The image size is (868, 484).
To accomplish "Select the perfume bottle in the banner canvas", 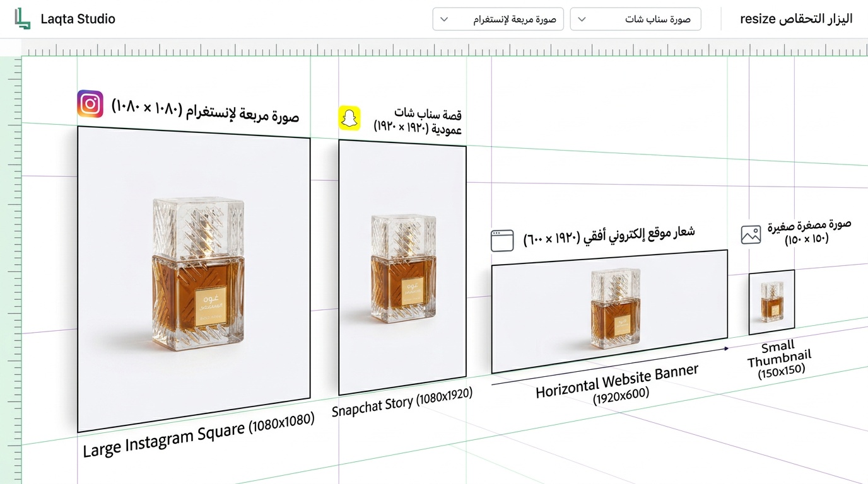I will [615, 309].
